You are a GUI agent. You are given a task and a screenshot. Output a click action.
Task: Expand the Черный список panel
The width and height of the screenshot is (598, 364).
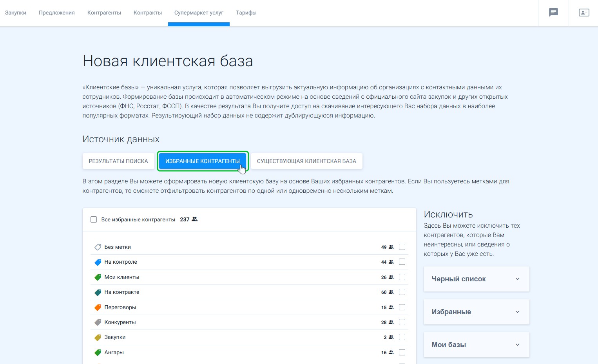coord(477,279)
